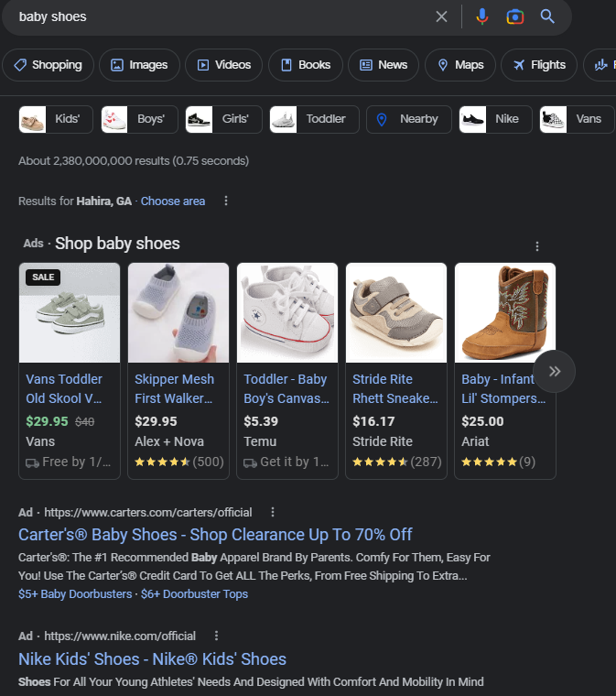
Task: Open the three-dot menu for Carter's ad
Action: point(273,512)
